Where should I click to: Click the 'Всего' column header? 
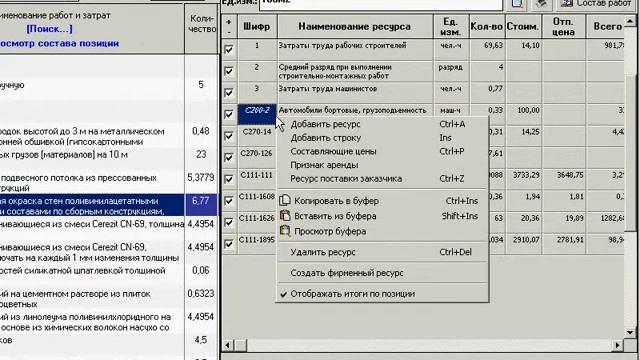point(605,27)
